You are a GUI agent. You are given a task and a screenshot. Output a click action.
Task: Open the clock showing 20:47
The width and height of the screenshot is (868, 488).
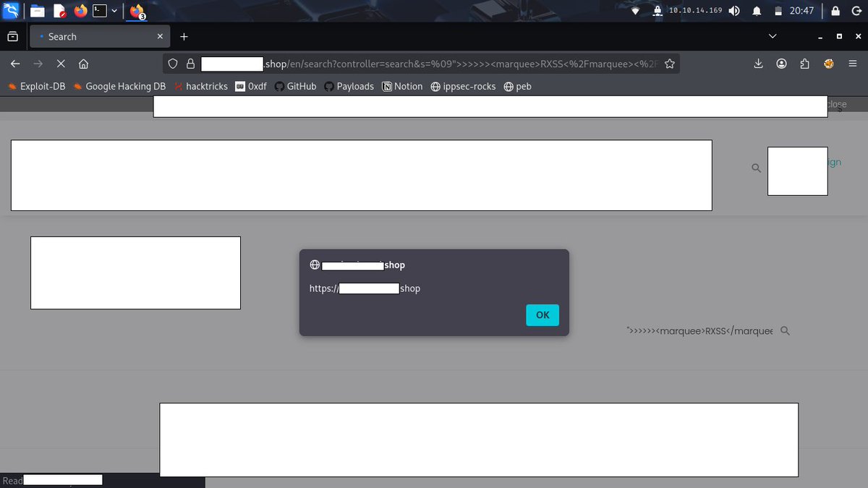pos(801,11)
